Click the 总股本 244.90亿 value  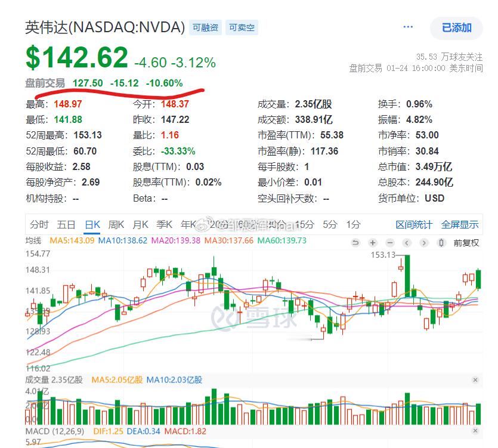click(434, 183)
